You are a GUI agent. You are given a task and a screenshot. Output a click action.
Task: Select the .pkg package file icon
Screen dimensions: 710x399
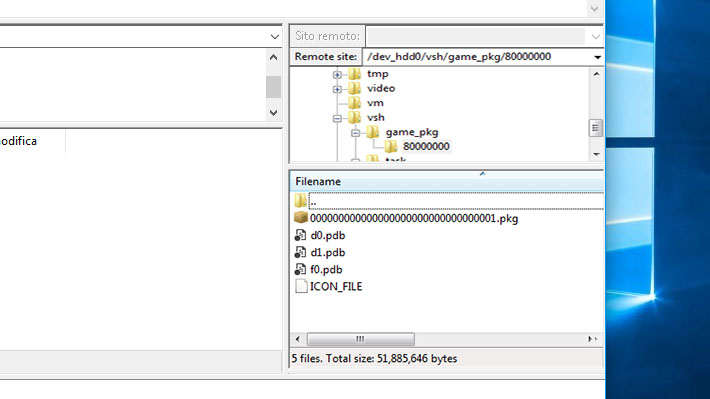pos(301,218)
